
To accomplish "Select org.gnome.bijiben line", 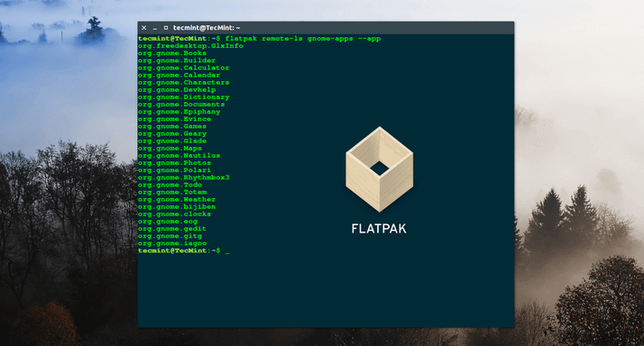I will click(177, 207).
